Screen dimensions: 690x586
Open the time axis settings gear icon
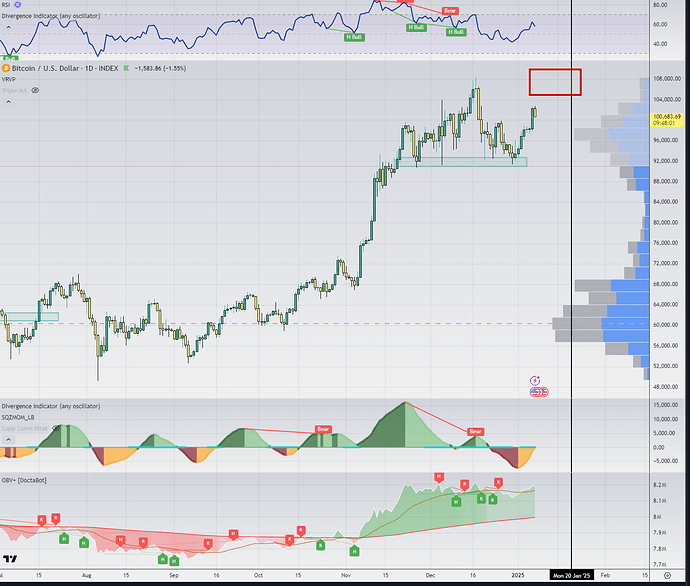668,575
